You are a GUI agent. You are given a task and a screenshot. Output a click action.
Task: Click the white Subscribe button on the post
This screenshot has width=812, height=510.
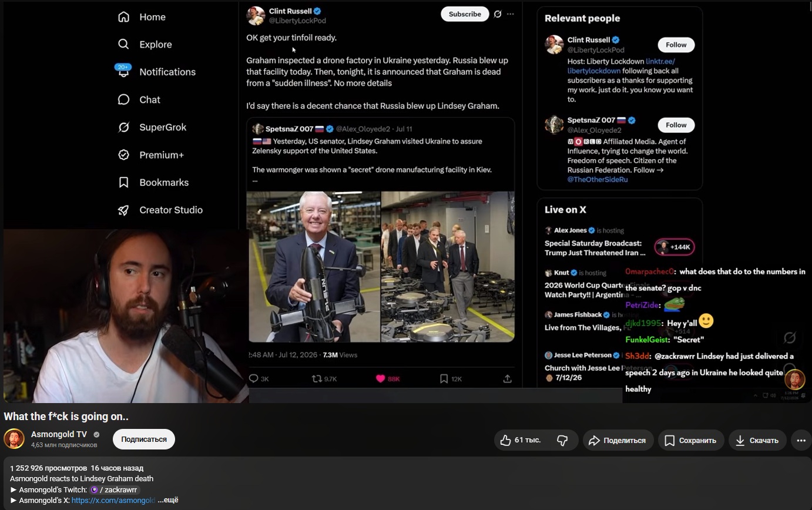tap(465, 14)
